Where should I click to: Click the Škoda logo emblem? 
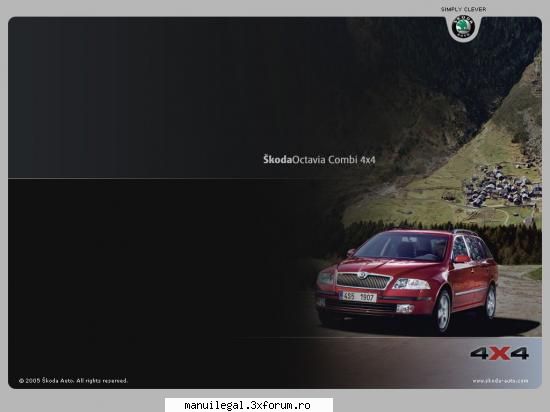tap(463, 27)
